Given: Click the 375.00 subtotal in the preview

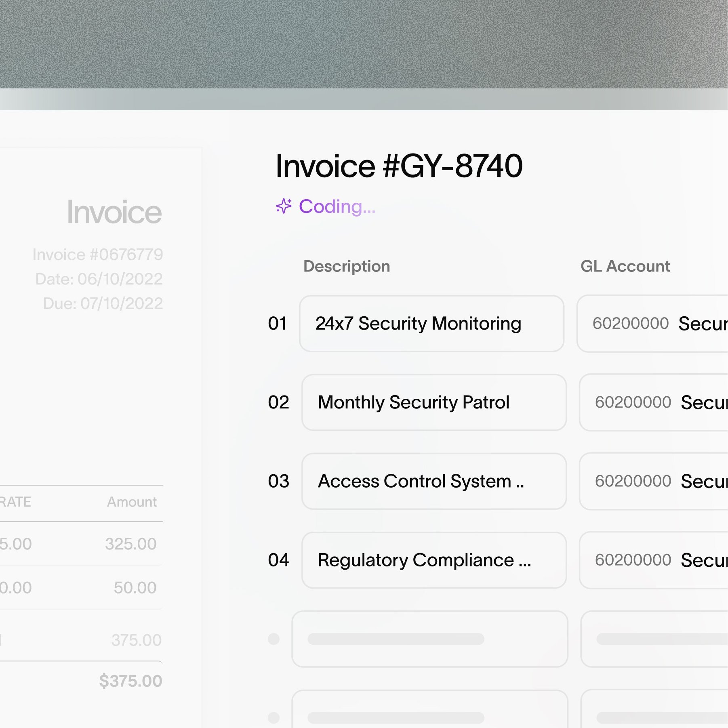Looking at the screenshot, I should pyautogui.click(x=137, y=640).
